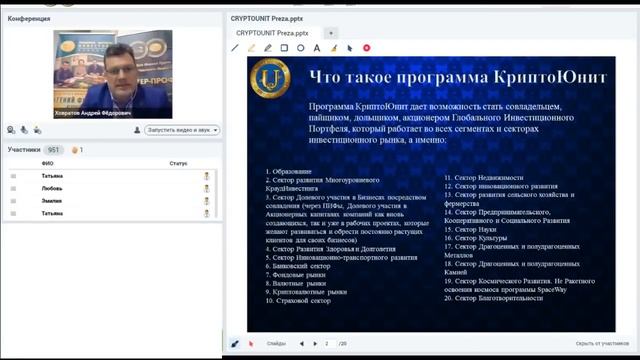Click the raised hand counter icon
640x360 pixels.
tap(75, 150)
